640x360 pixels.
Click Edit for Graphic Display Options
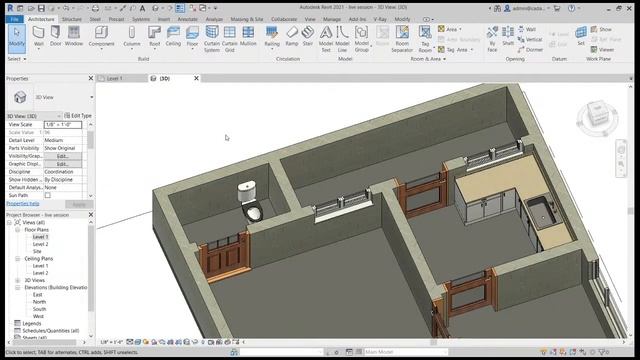(62, 164)
